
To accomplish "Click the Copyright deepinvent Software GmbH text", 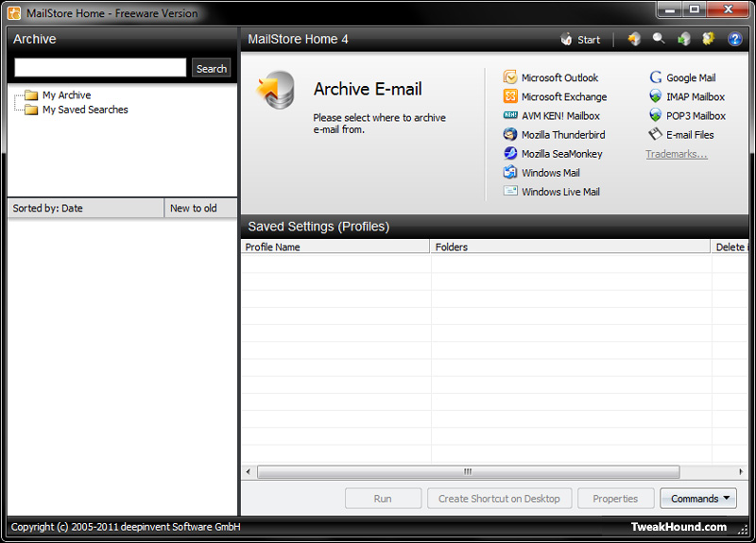I will pos(126,527).
